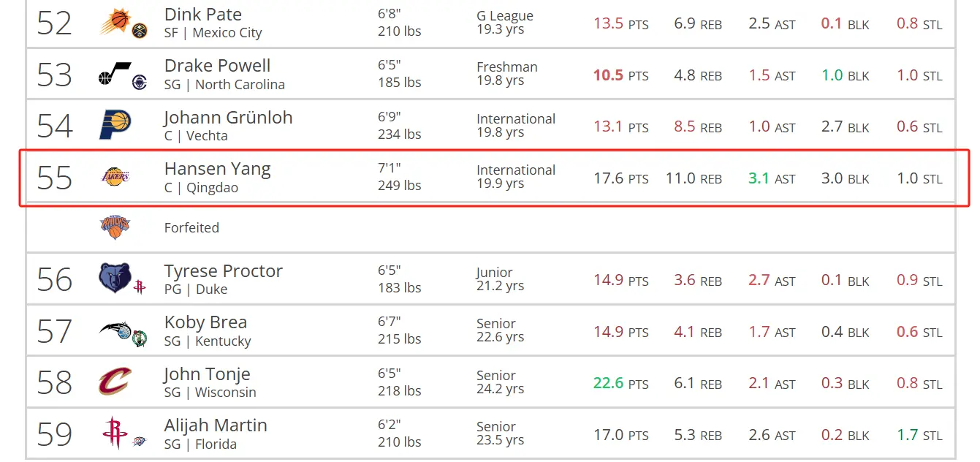The width and height of the screenshot is (980, 462).
Task: Select the Memphis Grizzlies logo at pick 56
Action: coord(115,278)
